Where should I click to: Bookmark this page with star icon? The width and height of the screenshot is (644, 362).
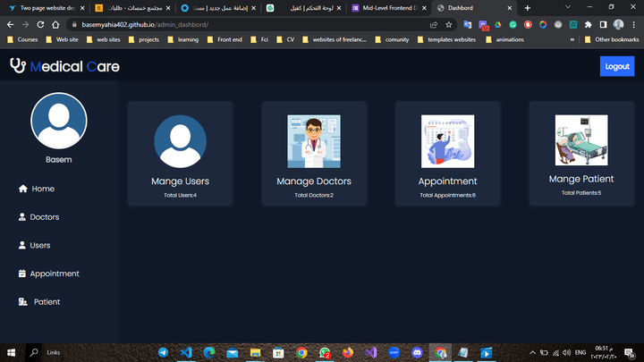click(x=449, y=25)
